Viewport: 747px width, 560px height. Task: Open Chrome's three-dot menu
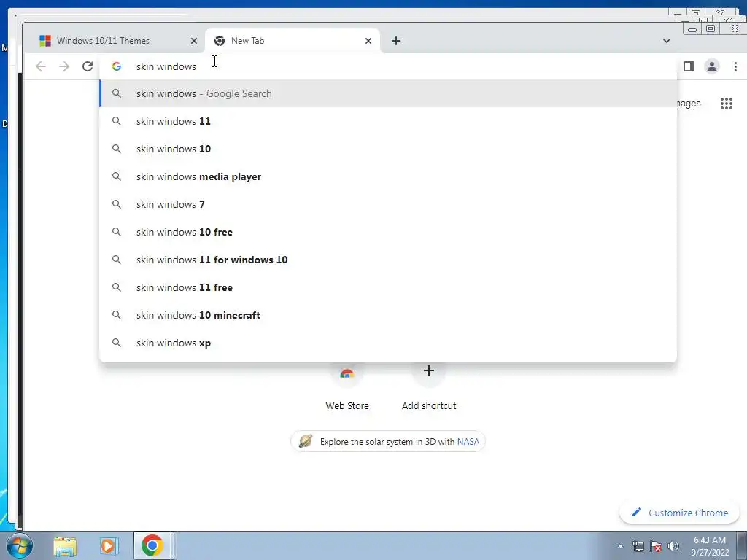click(x=735, y=66)
